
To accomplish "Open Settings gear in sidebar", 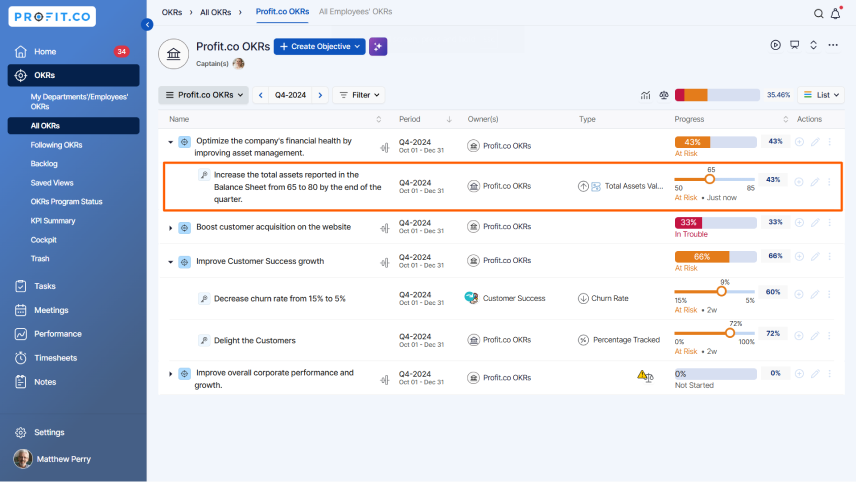I will pyautogui.click(x=21, y=432).
